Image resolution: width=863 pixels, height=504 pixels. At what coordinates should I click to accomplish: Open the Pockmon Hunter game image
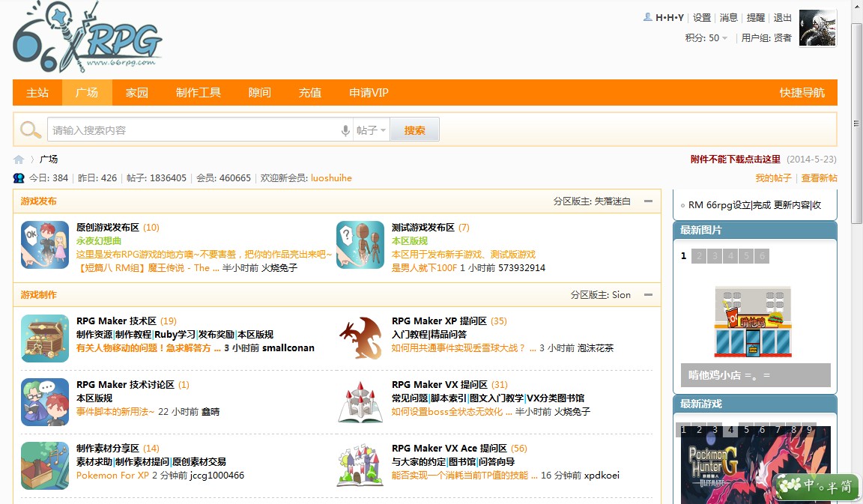[x=756, y=465]
